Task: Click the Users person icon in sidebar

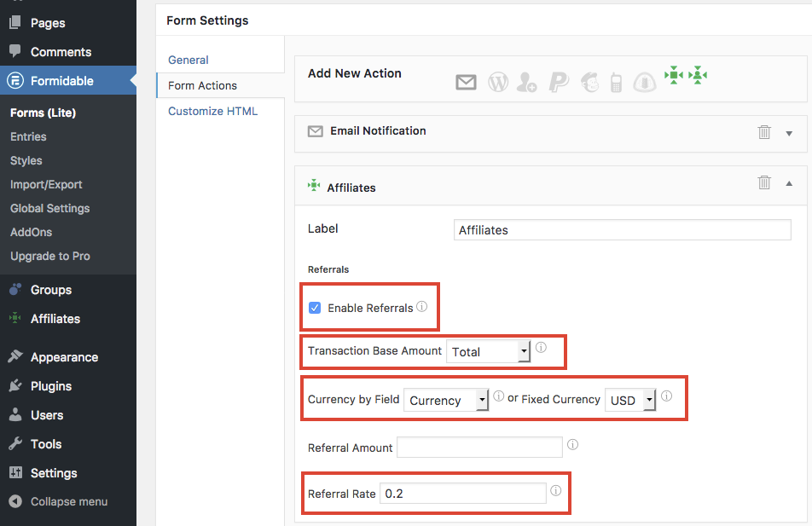Action: [15, 414]
